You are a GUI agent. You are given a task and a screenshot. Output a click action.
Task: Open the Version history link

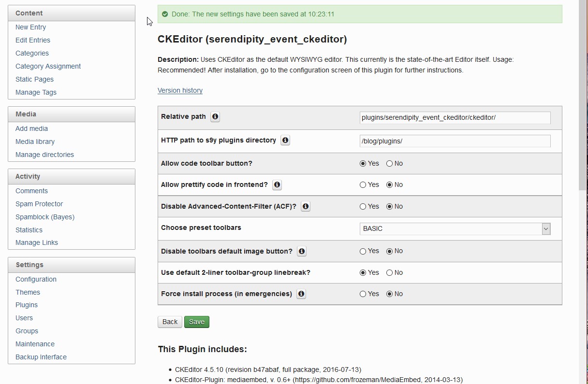click(x=180, y=90)
